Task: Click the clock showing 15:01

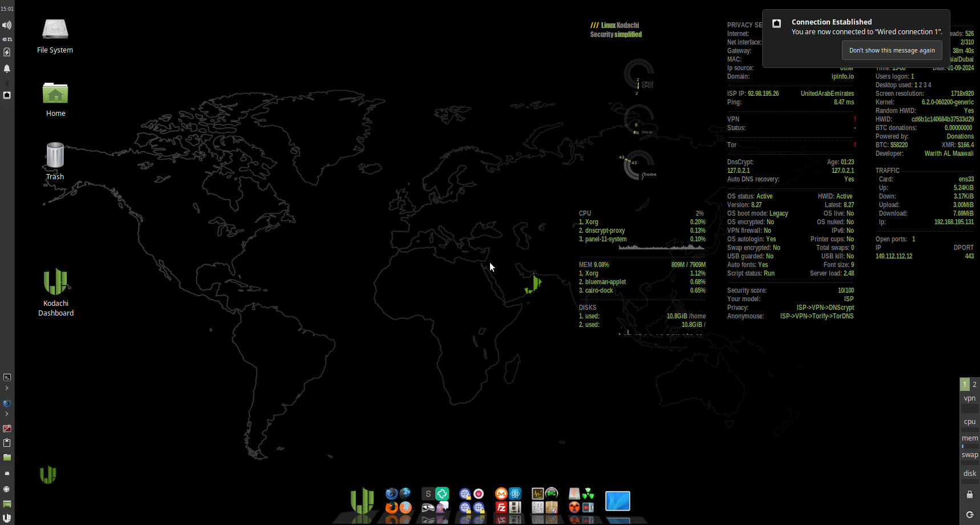Action: (x=7, y=9)
